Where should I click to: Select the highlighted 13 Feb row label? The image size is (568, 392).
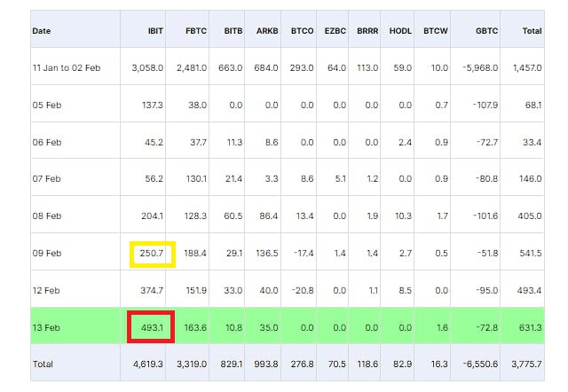46,327
